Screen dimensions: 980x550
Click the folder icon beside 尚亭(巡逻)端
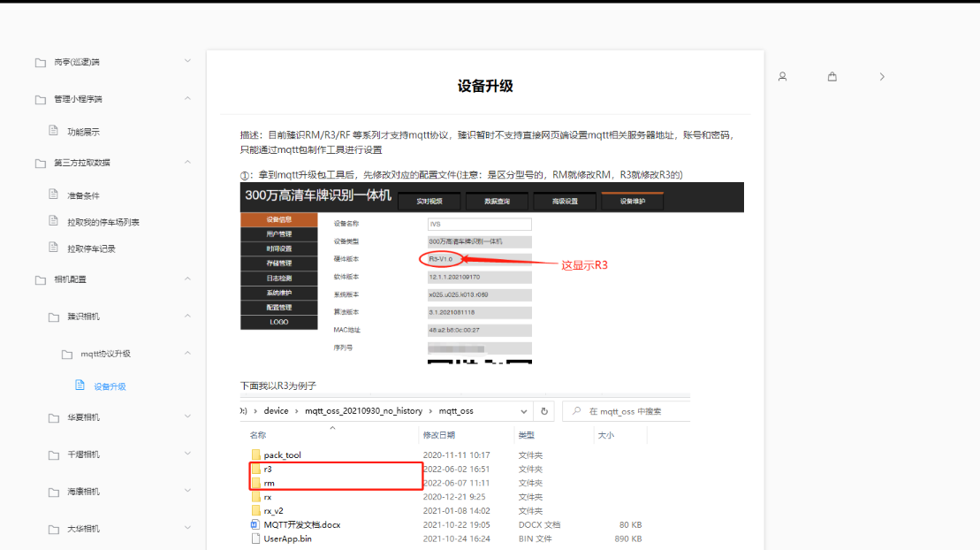41,63
